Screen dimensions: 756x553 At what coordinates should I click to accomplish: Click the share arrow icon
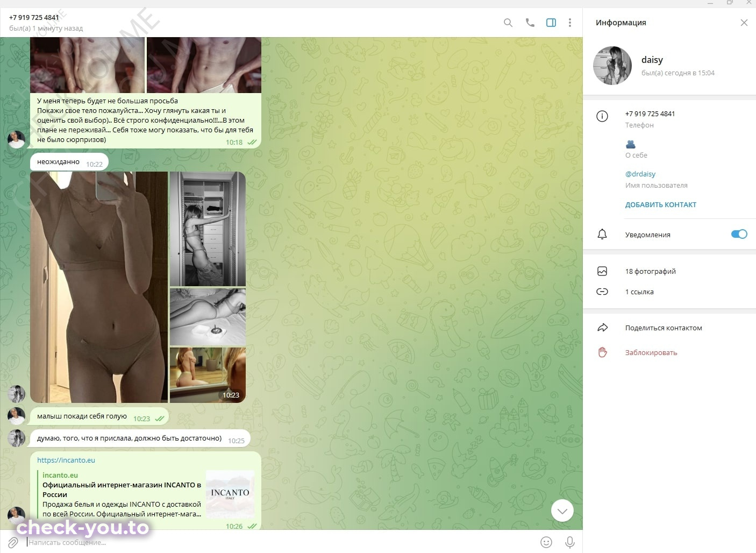(602, 328)
